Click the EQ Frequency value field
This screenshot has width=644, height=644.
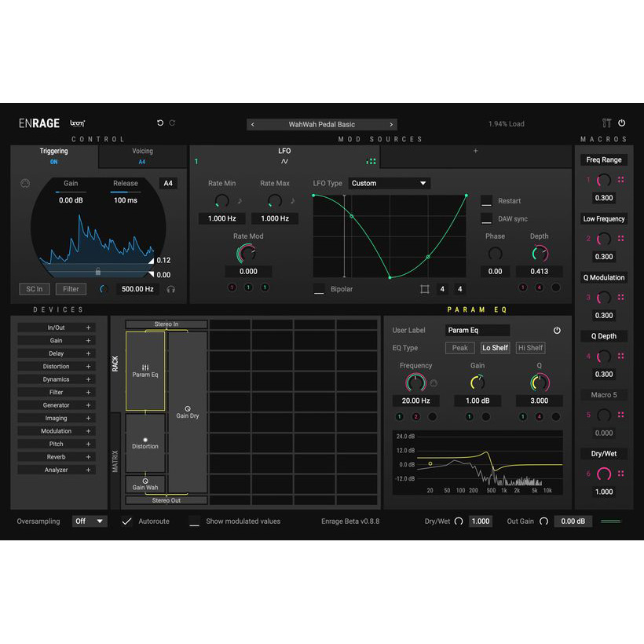point(415,401)
